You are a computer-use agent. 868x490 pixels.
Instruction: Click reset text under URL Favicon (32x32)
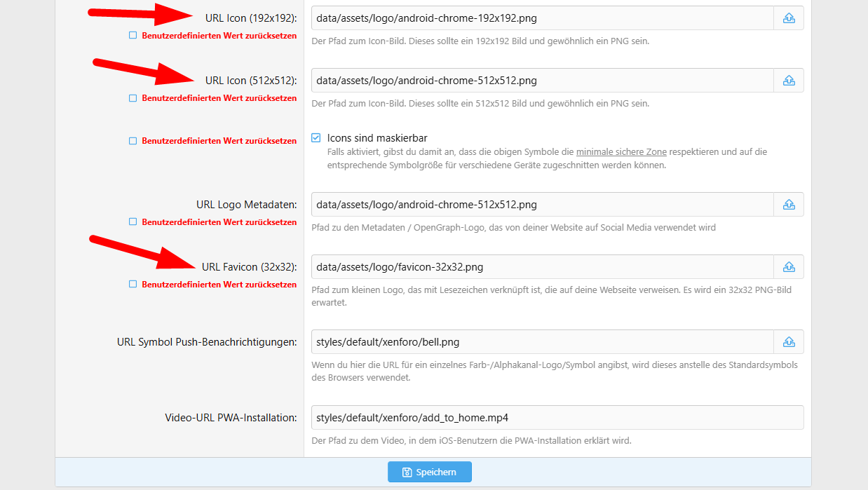(x=219, y=285)
